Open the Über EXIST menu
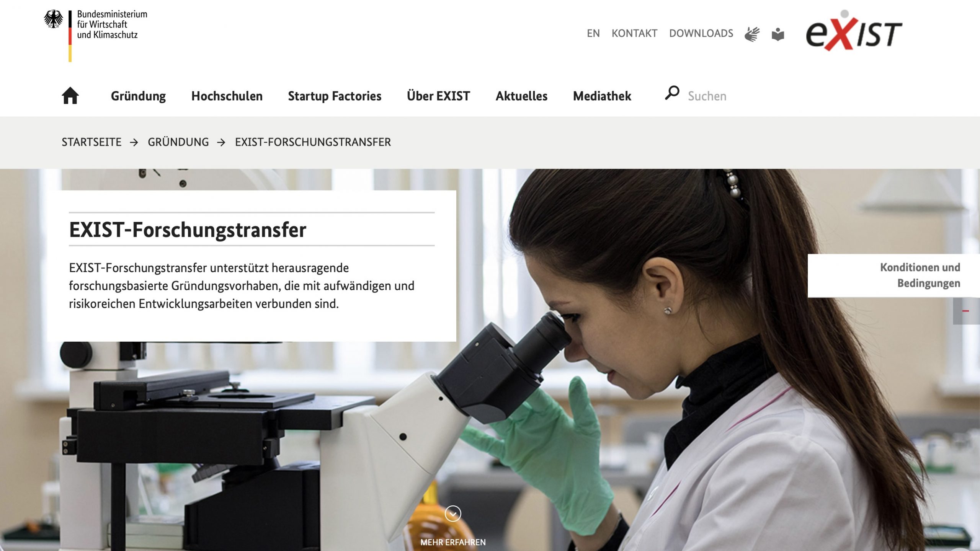The image size is (980, 551). pos(438,96)
